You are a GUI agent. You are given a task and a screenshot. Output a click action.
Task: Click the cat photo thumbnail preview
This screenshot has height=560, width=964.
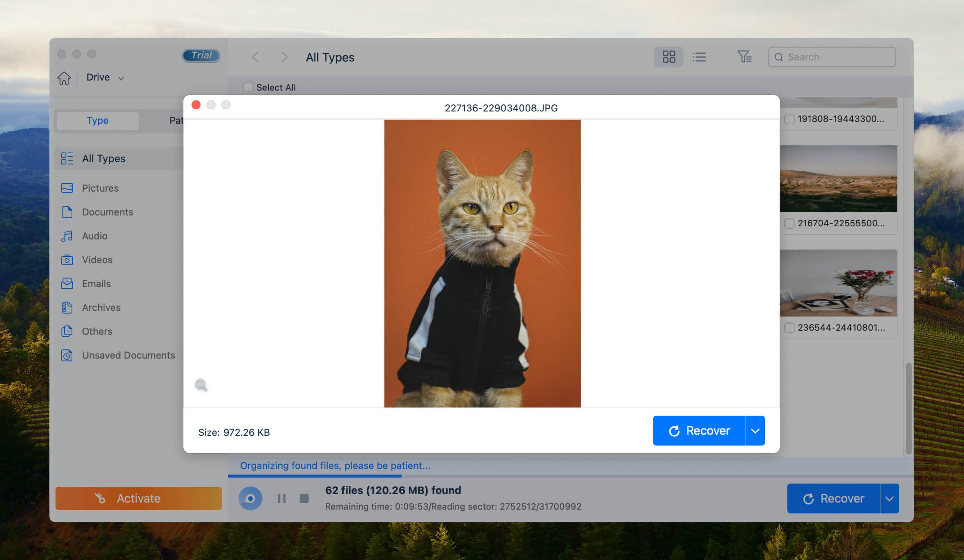[482, 263]
